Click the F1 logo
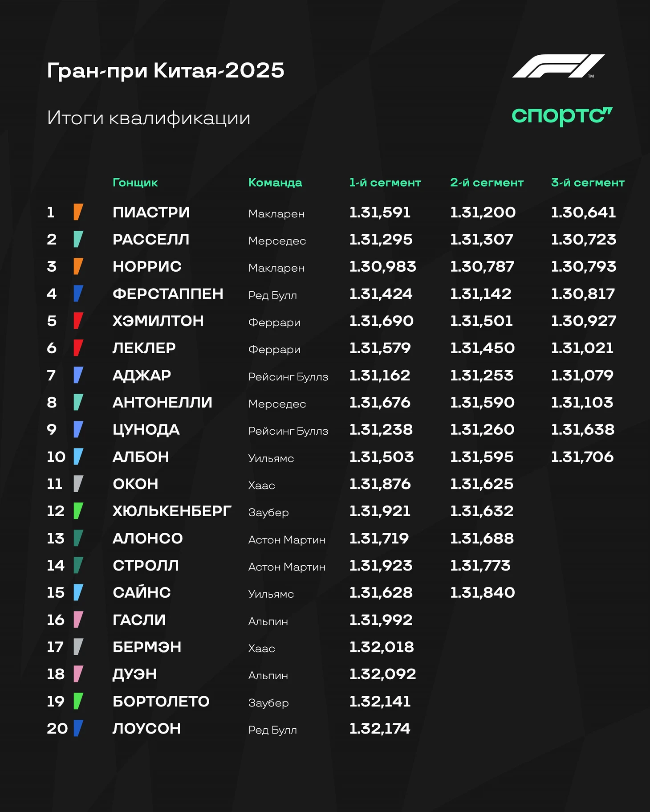 click(x=558, y=66)
